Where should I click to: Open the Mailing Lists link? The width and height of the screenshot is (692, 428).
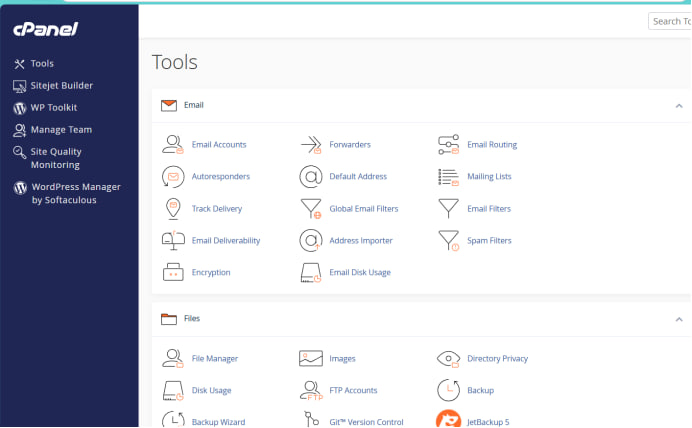coord(489,176)
